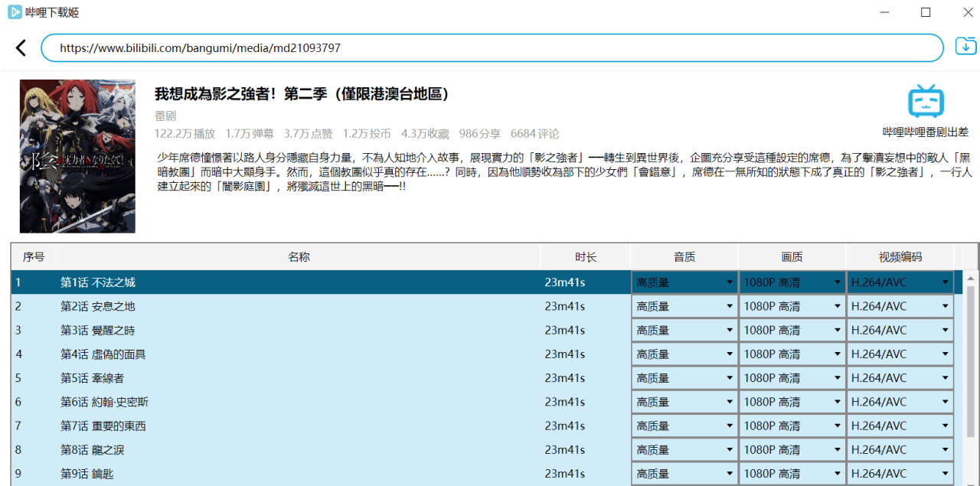Viewport: 980px width, 486px height.
Task: Click the download icon beside the address bar
Action: point(965,46)
